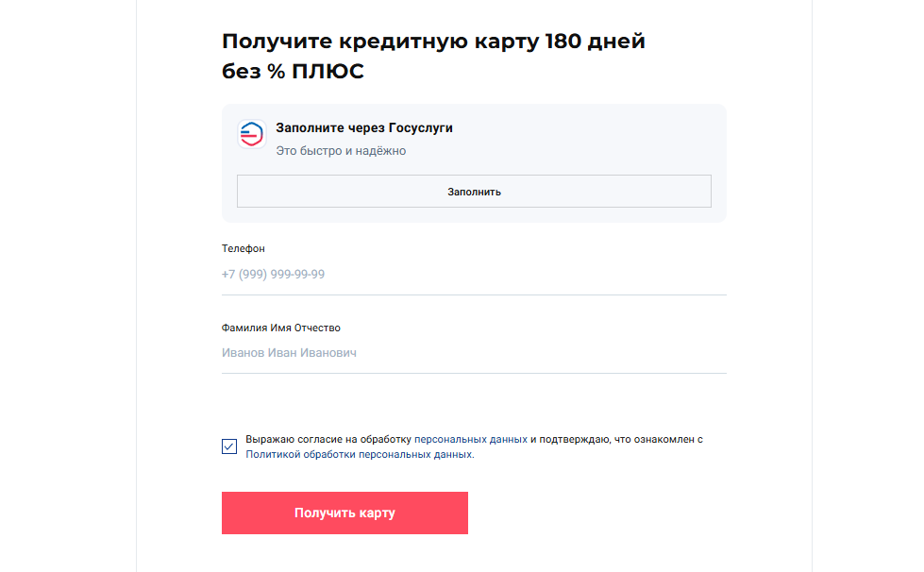The height and width of the screenshot is (572, 924).
Task: Open the персональных данных link
Action: [x=470, y=440]
